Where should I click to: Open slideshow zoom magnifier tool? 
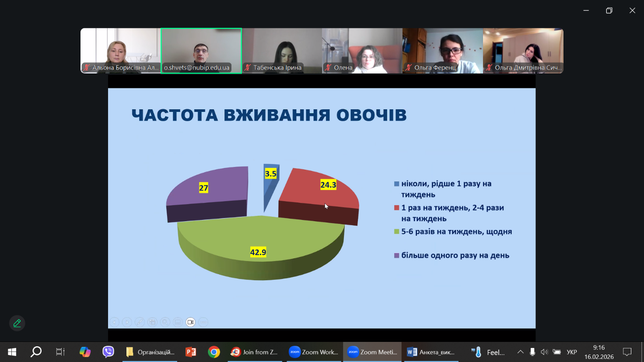pos(165,322)
